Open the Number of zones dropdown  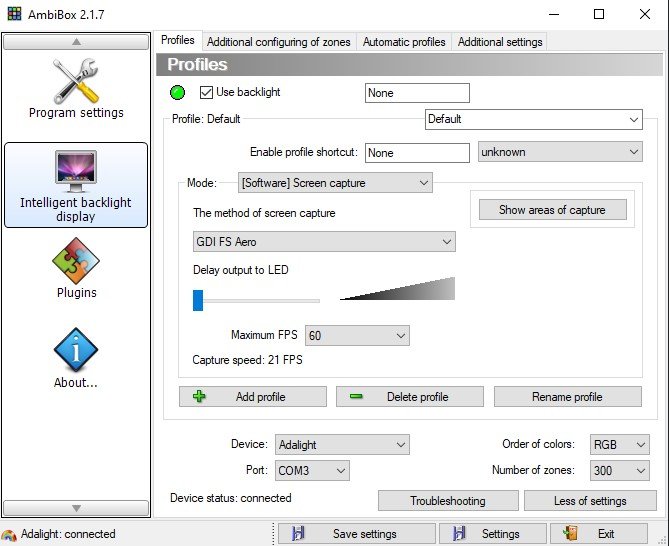(x=620, y=470)
